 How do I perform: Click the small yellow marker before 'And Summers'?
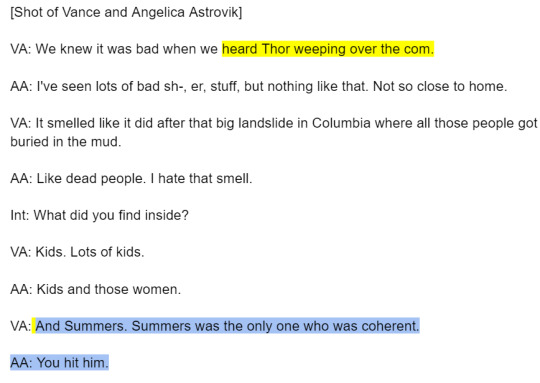[34, 326]
